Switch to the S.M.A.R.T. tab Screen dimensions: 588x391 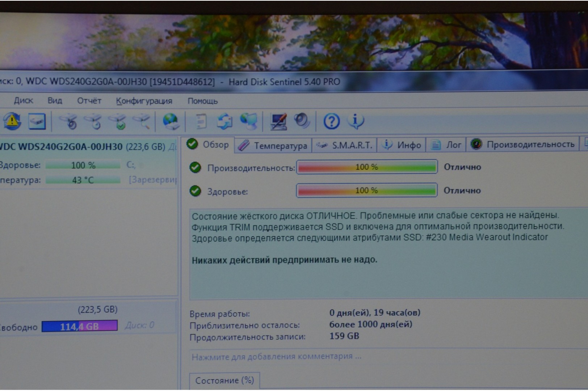tap(344, 145)
